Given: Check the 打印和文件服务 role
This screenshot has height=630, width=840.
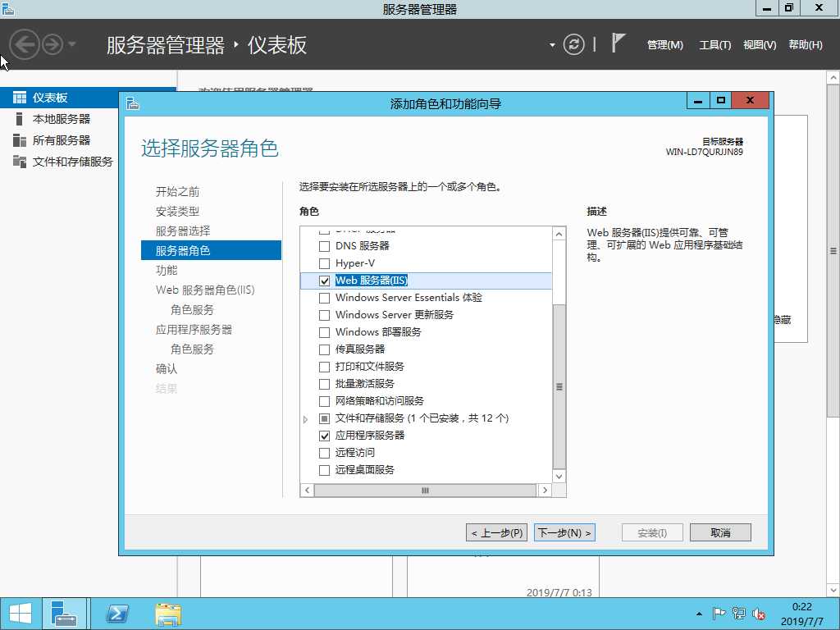Looking at the screenshot, I should click(x=324, y=367).
